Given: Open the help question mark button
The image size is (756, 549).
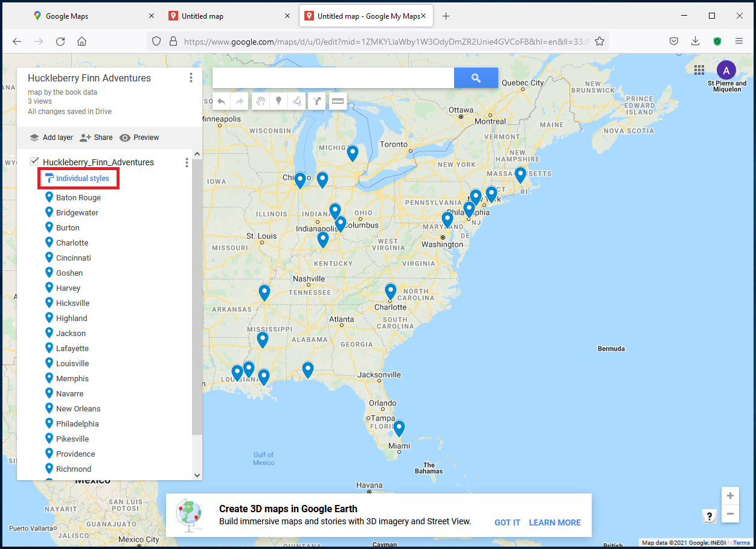Looking at the screenshot, I should tap(710, 516).
